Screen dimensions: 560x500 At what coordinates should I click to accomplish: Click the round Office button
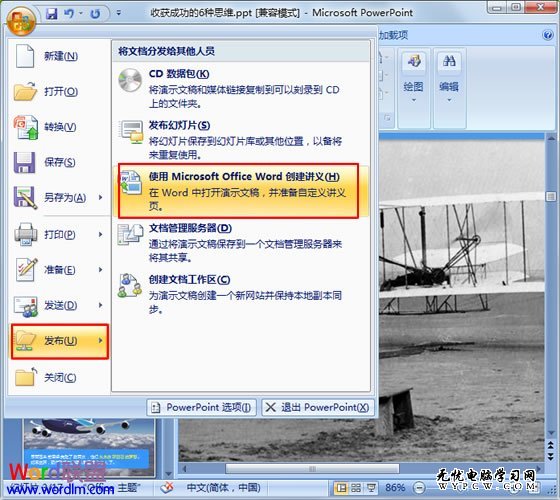point(21,20)
